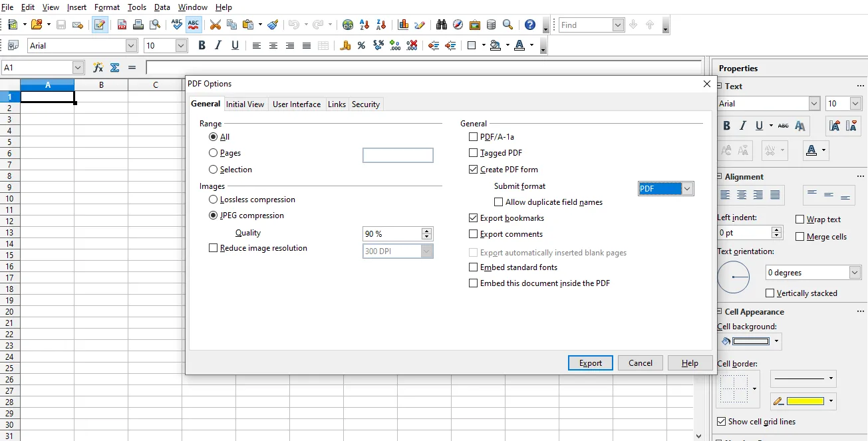
Task: Check the Export comments option
Action: point(473,233)
